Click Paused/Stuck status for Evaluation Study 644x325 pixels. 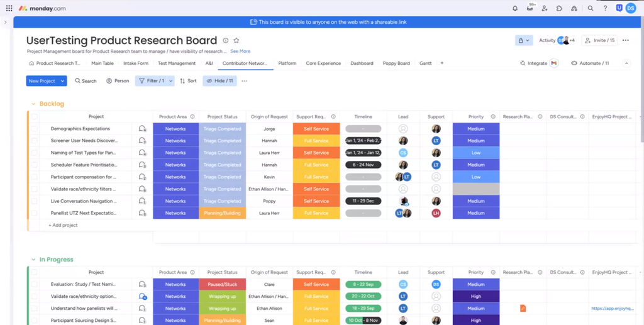coord(222,284)
